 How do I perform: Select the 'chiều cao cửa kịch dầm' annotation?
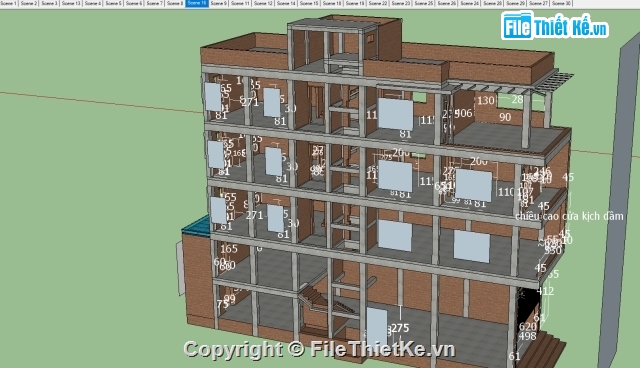click(x=569, y=216)
